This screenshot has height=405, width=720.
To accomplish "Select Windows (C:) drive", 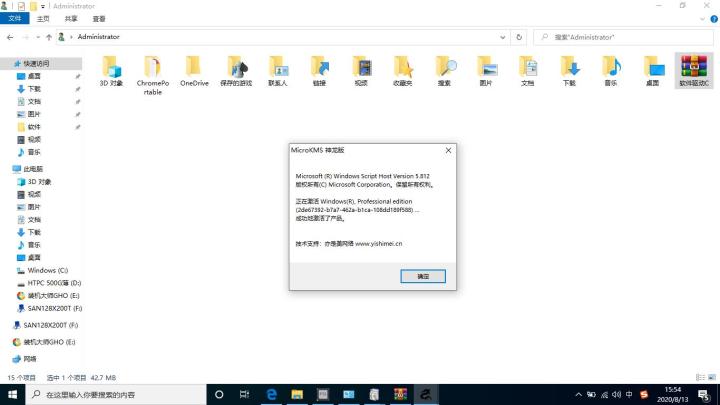I will point(48,270).
